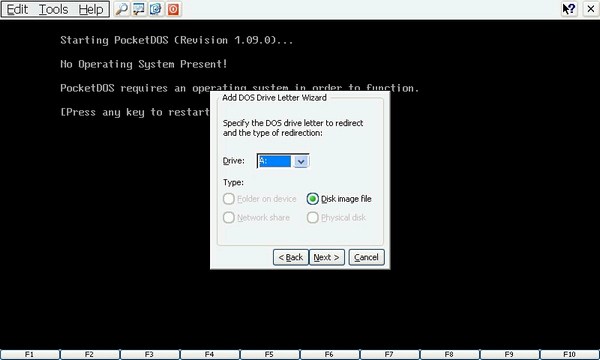This screenshot has height=360, width=600.
Task: Click the screen settings toolbar icon
Action: [x=139, y=9]
